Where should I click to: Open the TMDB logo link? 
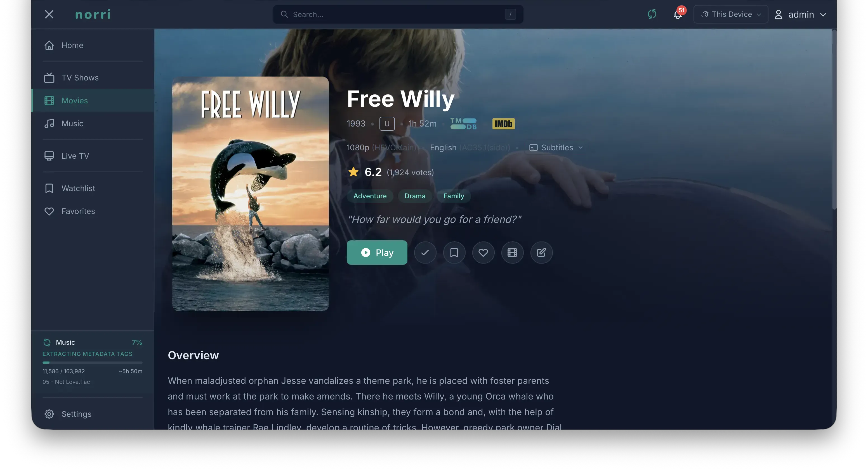(464, 124)
